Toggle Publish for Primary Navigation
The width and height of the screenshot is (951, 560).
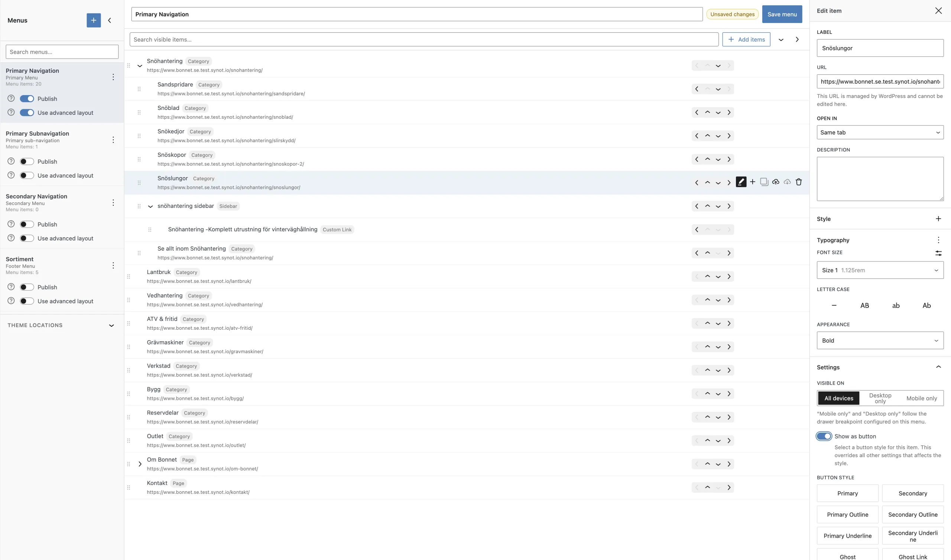click(x=27, y=98)
